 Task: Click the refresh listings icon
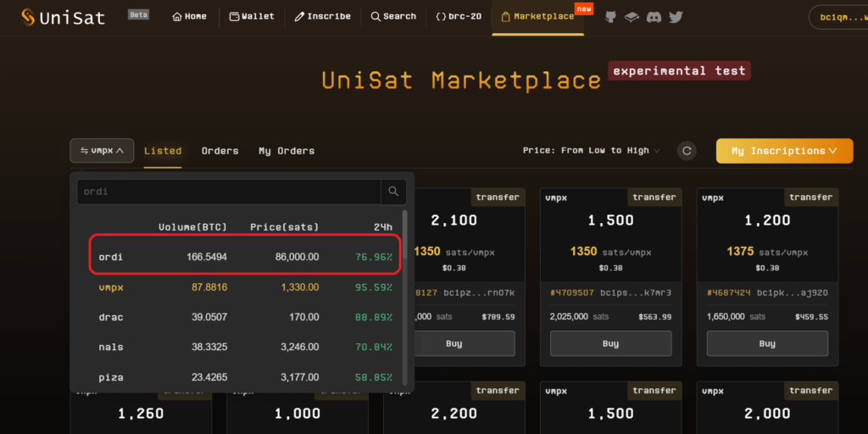coord(687,151)
